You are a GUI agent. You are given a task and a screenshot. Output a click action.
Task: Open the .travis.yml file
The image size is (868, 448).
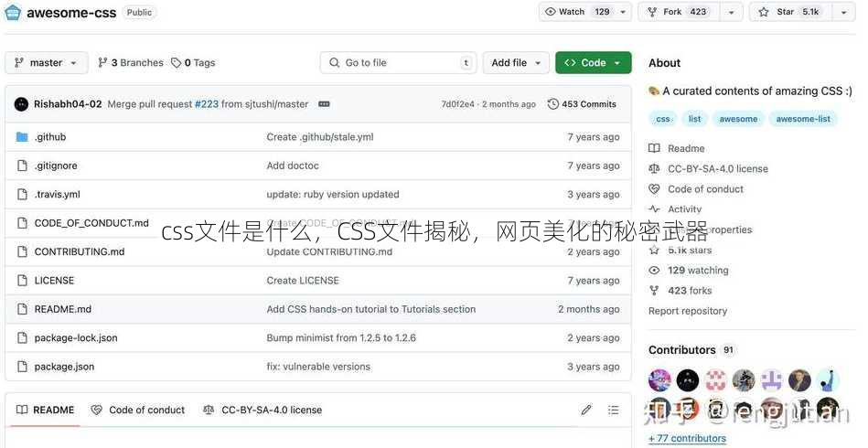tap(58, 195)
